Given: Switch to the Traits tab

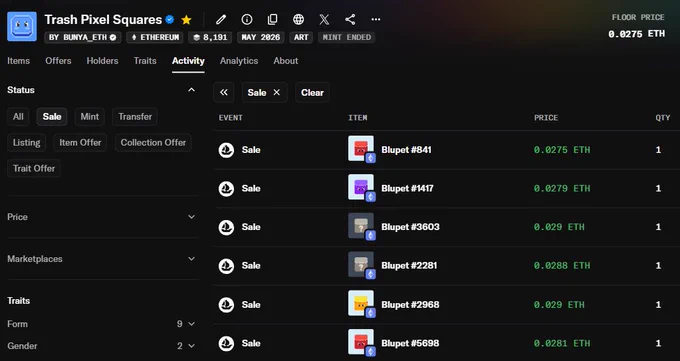Looking at the screenshot, I should (145, 61).
